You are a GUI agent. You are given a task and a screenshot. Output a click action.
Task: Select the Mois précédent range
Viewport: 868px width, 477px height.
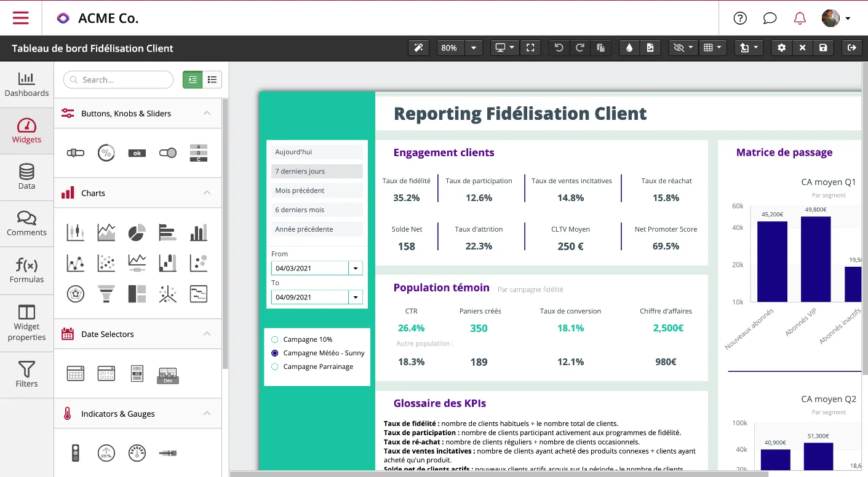point(317,191)
